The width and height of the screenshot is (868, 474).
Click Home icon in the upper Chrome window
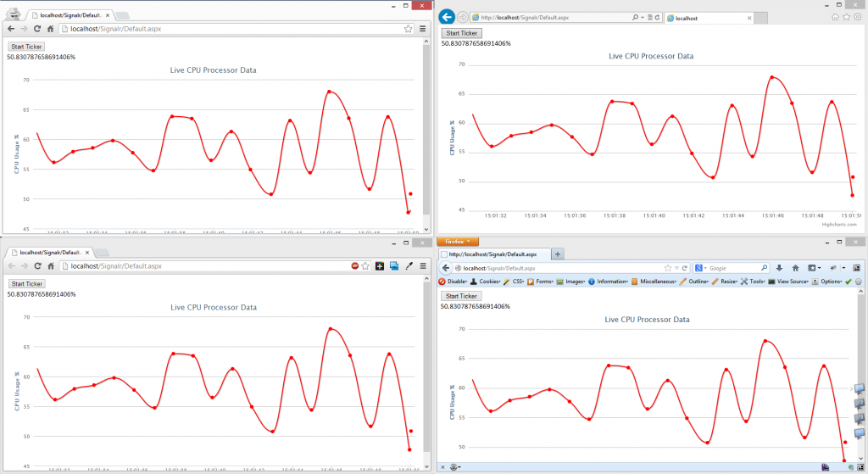(x=50, y=29)
